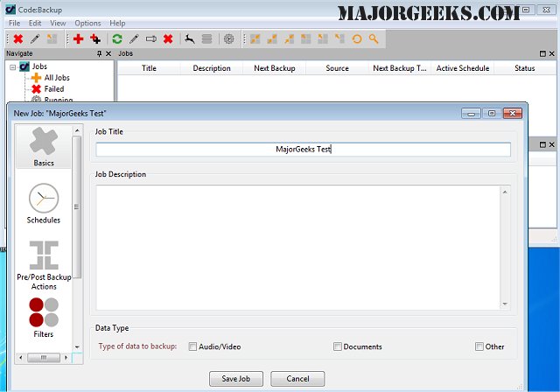Click the Title column header

pyautogui.click(x=149, y=68)
